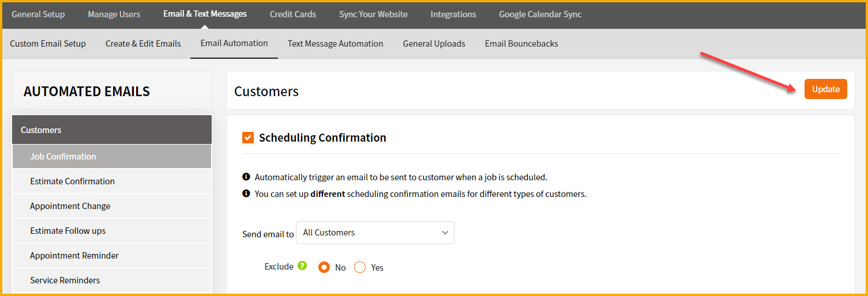Select Appointment Reminder in sidebar
The height and width of the screenshot is (296, 868).
pyautogui.click(x=112, y=256)
